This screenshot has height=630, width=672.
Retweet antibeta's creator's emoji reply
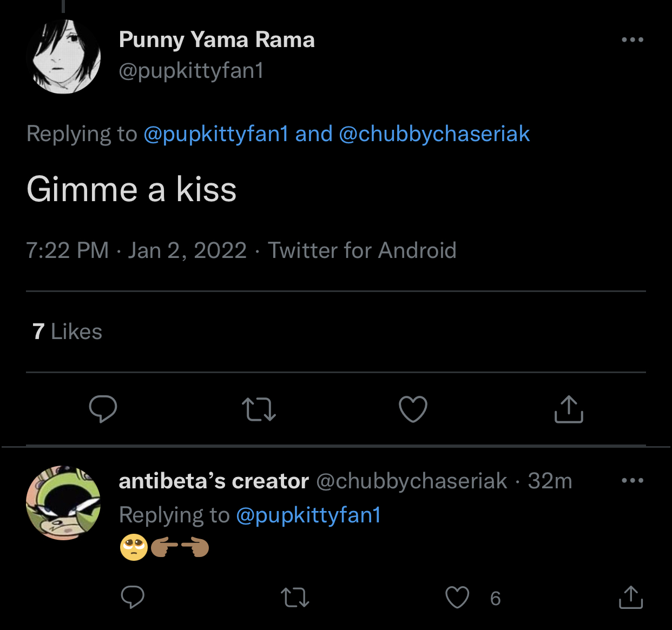[x=295, y=598]
